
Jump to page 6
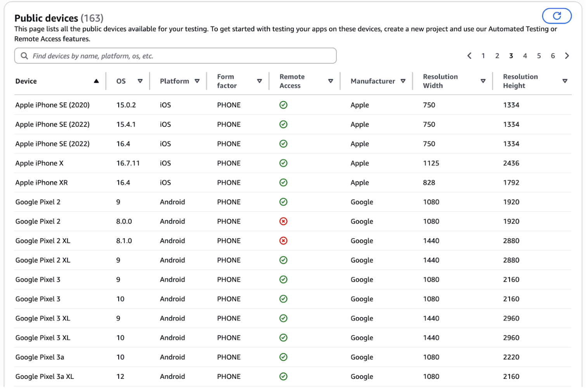click(553, 56)
